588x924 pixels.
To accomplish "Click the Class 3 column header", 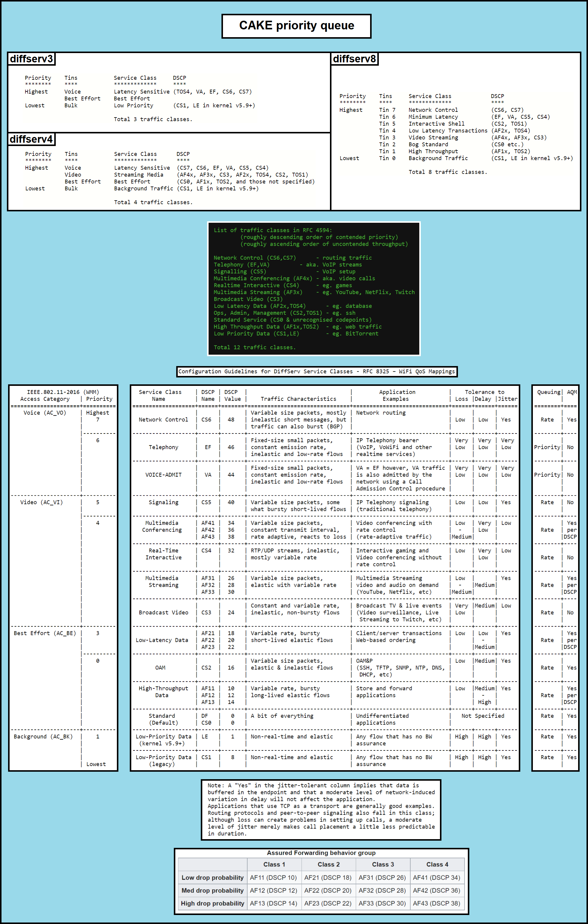I will [383, 865].
